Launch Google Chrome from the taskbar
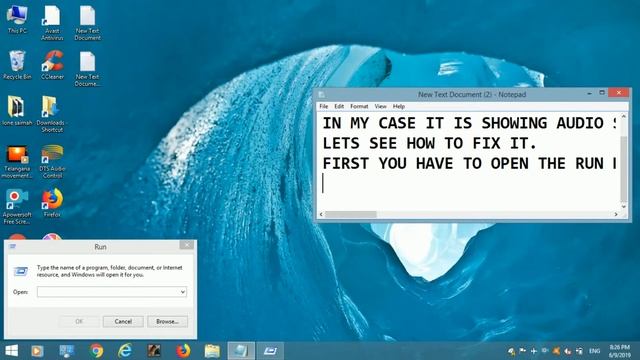Screen dimensions: 640x360 click(x=97, y=351)
